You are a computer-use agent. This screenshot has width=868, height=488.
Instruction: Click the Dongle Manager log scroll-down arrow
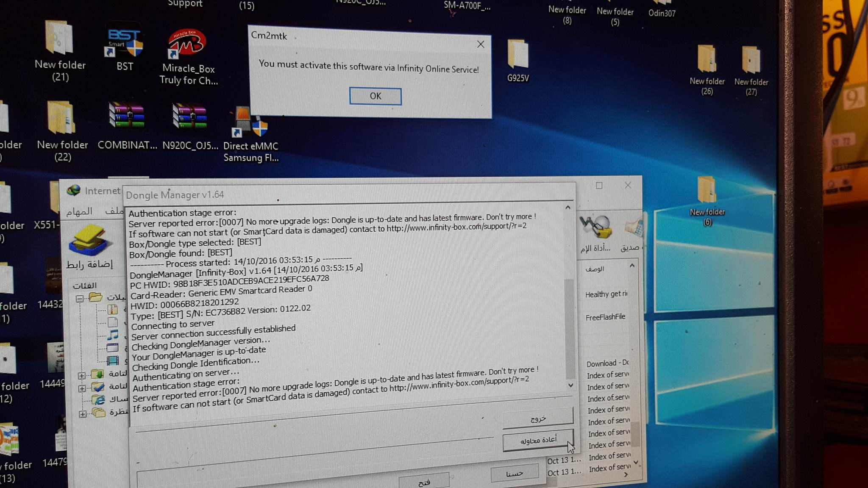tap(570, 385)
